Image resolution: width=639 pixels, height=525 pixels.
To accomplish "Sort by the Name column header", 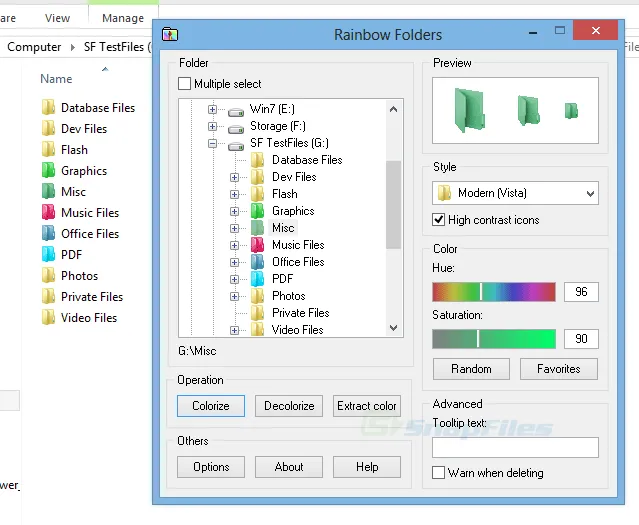I will click(x=56, y=79).
